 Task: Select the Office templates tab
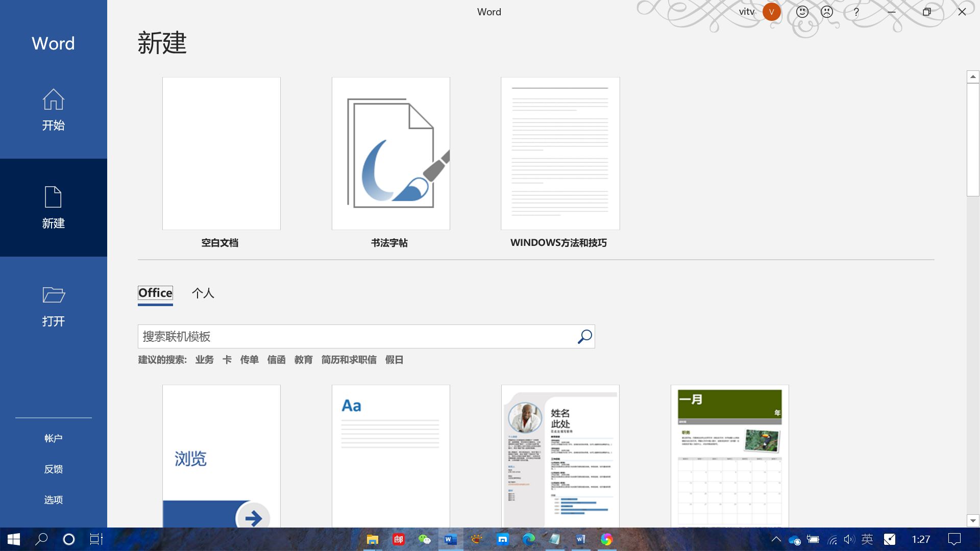(155, 293)
